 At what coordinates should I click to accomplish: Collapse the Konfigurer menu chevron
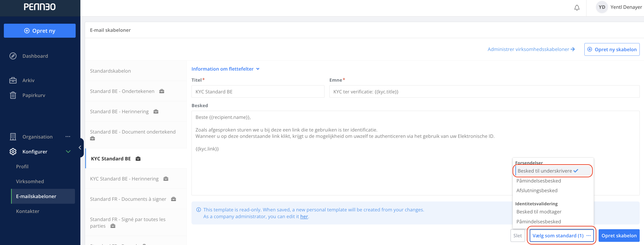point(68,152)
